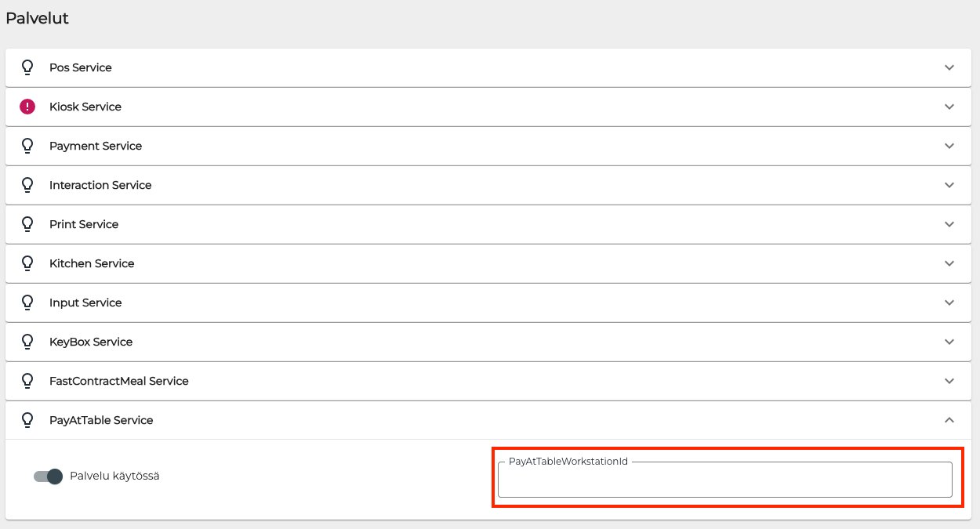Click the PayAtTableWorkstationId input field
Screen dimensions: 980x529
click(725, 480)
